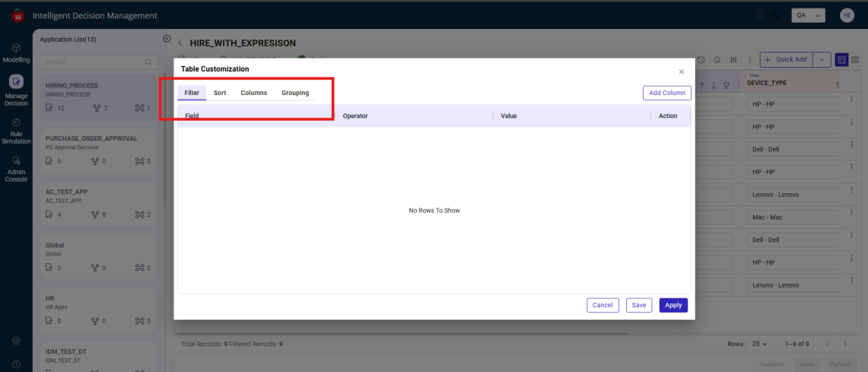Open Admin Console in the sidebar

coord(16,169)
